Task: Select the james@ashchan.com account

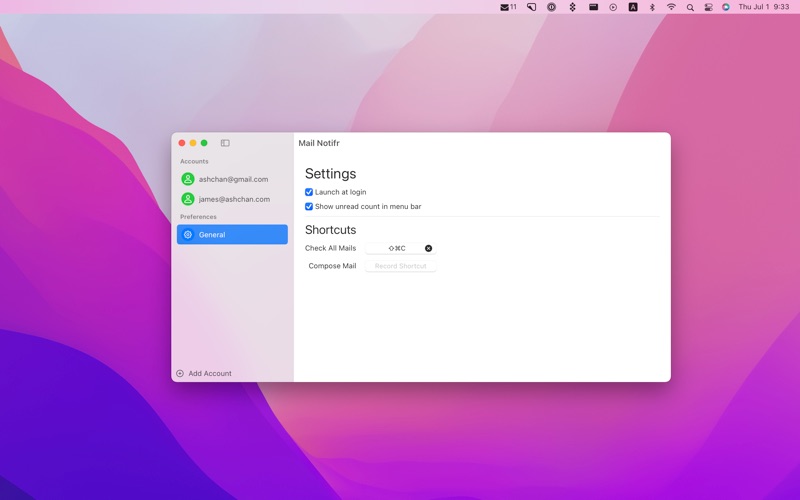Action: click(232, 199)
